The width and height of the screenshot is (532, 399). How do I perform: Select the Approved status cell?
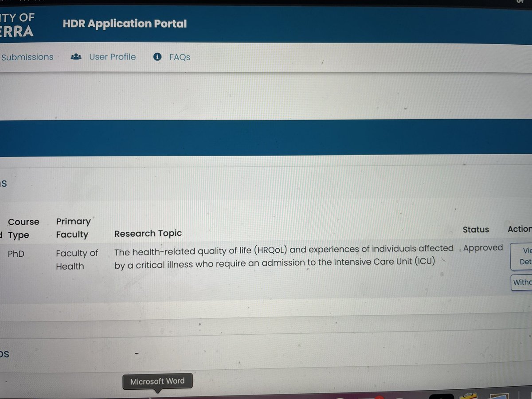point(483,248)
